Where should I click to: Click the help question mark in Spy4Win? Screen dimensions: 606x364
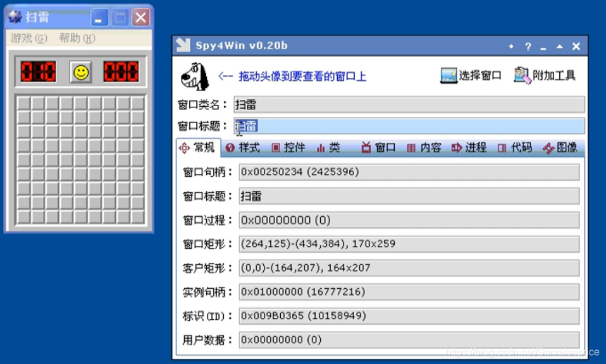point(528,47)
